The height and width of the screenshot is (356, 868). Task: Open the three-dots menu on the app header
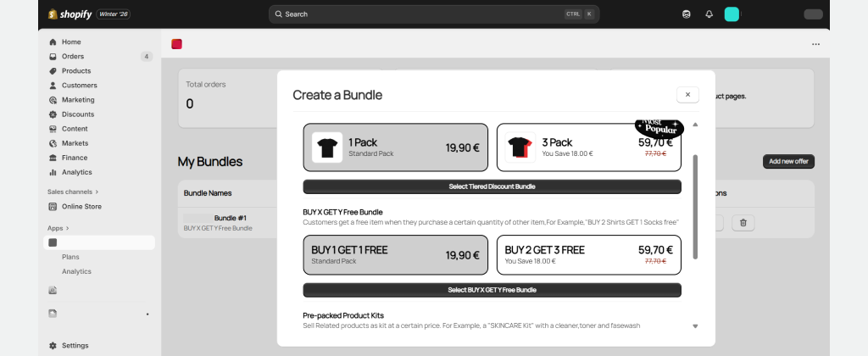coord(815,44)
